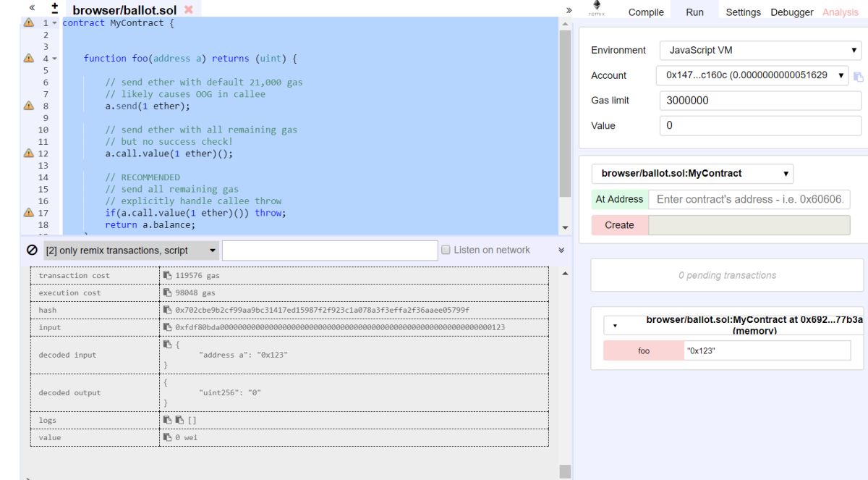Viewport: 868px width, 480px height.
Task: Click the warning icon on line 17
Action: [x=29, y=213]
